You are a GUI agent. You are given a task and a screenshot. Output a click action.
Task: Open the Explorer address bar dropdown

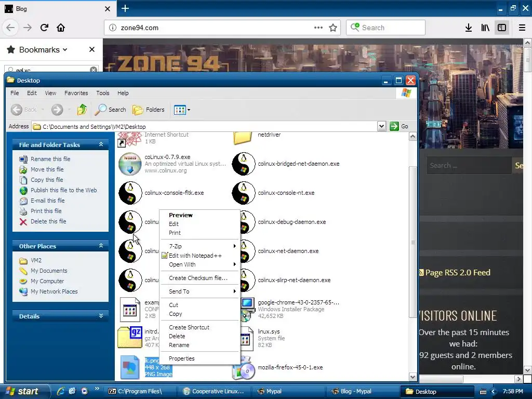pos(381,126)
